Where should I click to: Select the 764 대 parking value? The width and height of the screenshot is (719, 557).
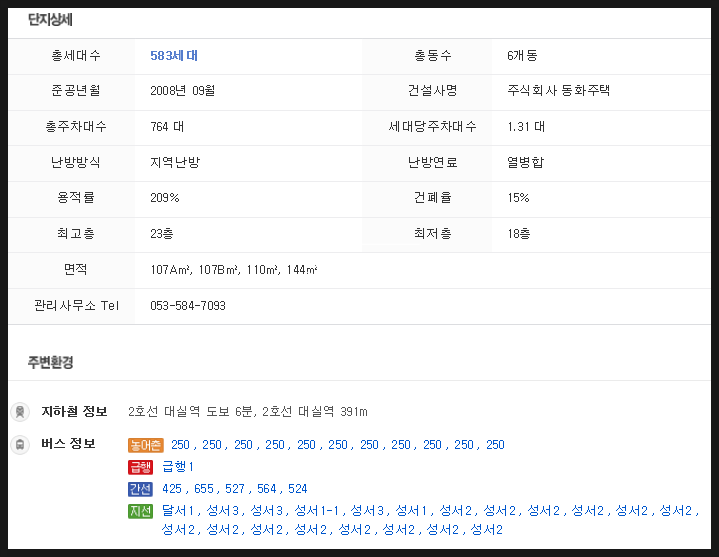167,126
